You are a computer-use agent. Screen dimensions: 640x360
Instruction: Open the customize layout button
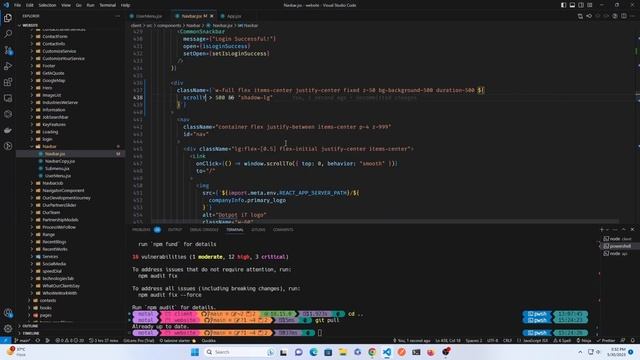click(x=590, y=5)
